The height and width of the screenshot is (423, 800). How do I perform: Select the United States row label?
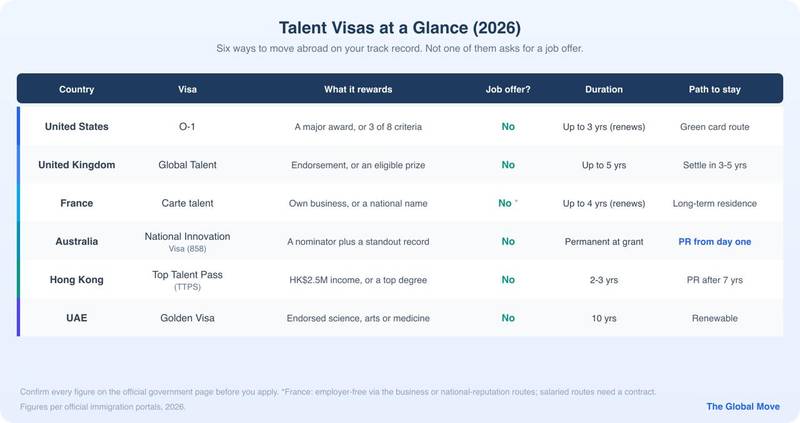click(77, 127)
